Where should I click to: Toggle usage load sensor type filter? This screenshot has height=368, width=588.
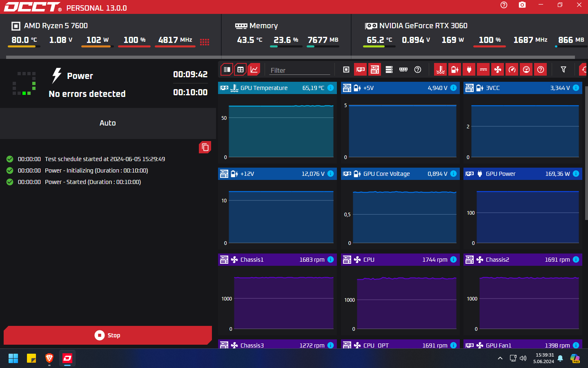(x=526, y=70)
